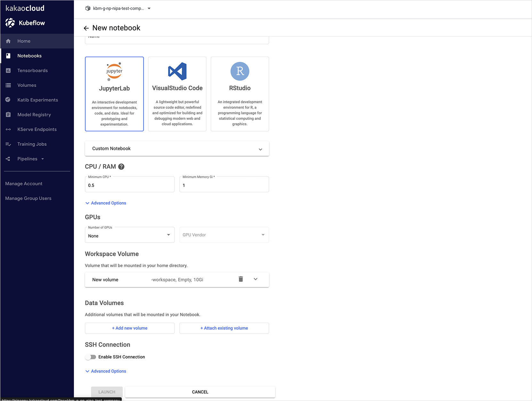This screenshot has height=401, width=532.
Task: Click the Pipelines node icon
Action: pos(8,159)
